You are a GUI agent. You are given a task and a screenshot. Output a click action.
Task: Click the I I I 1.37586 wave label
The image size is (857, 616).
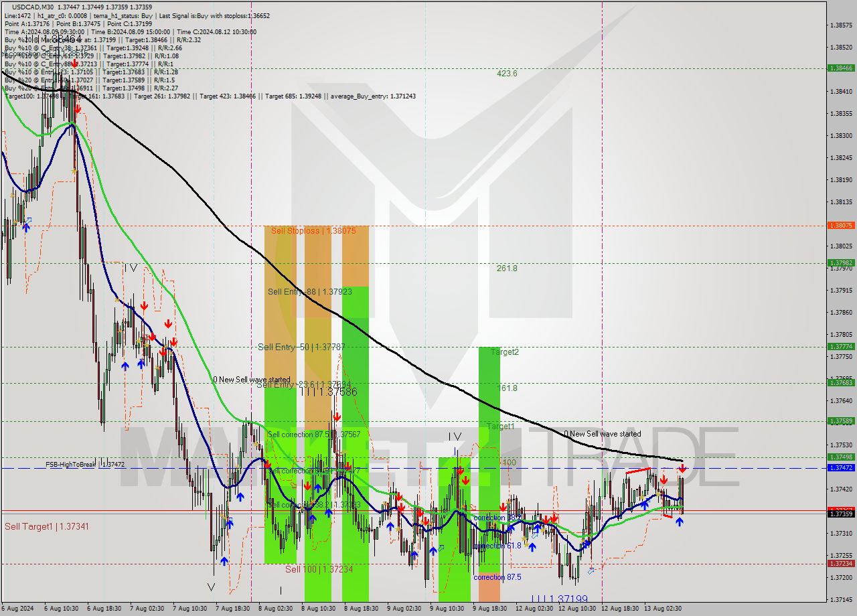(328, 392)
